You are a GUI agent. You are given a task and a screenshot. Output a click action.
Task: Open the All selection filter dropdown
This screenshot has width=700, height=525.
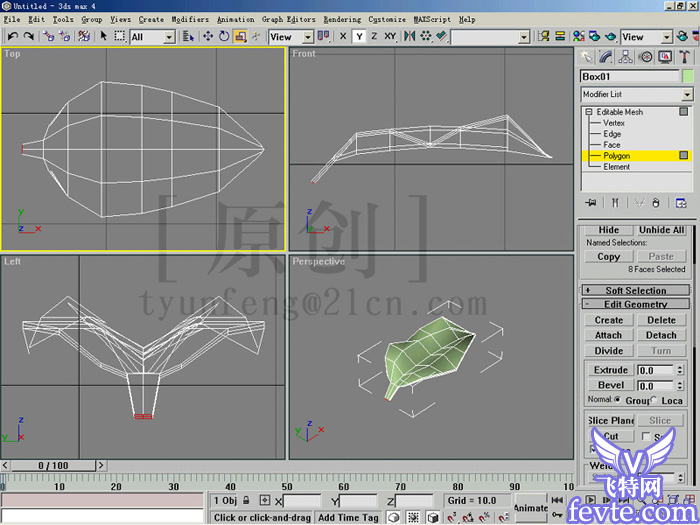(x=169, y=37)
